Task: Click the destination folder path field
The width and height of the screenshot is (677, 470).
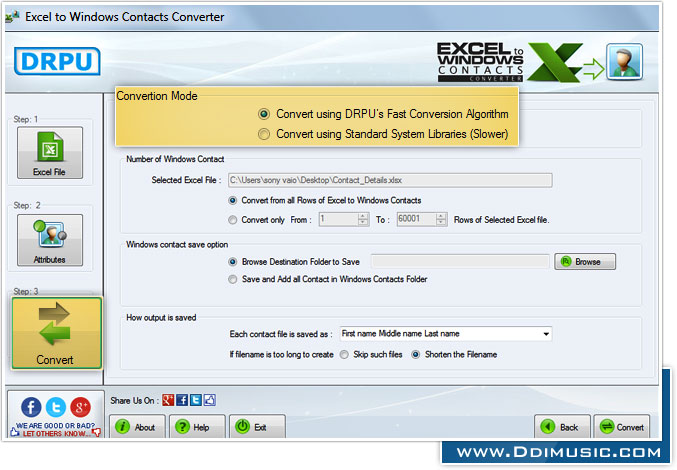Action: [460, 262]
